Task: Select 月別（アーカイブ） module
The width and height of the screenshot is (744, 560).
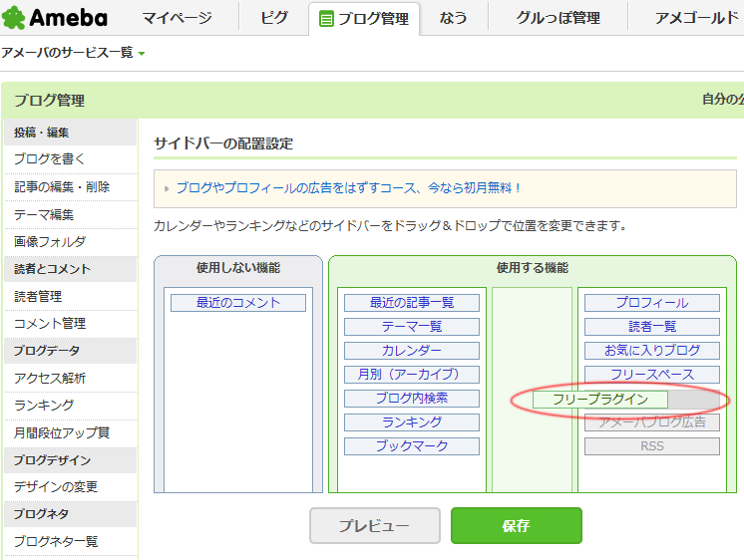Action: click(412, 374)
